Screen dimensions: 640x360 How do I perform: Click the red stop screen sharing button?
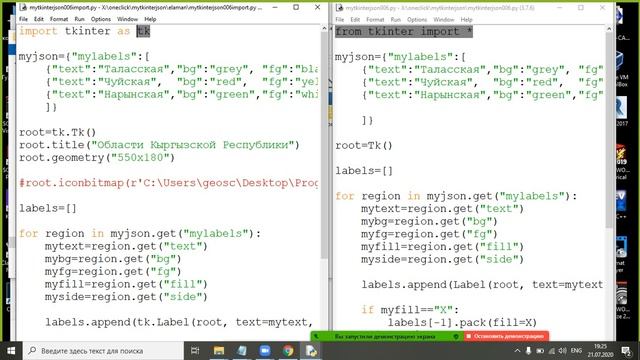pos(506,336)
